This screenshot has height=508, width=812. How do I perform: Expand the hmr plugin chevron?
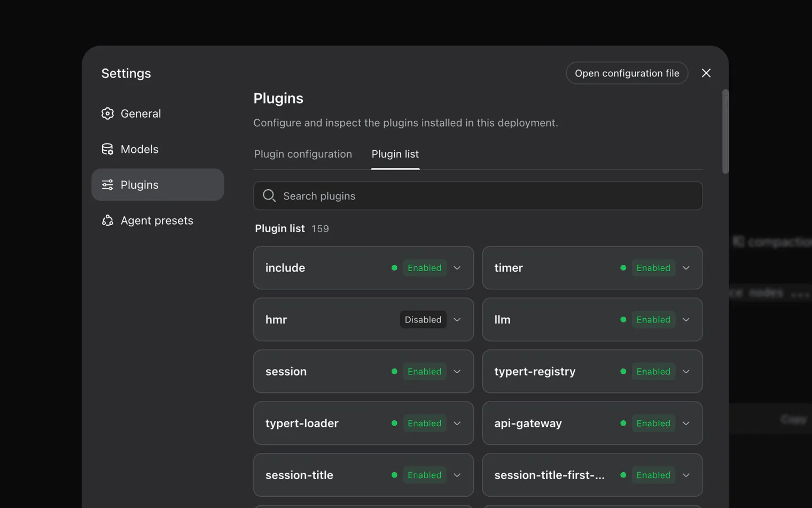tap(457, 320)
